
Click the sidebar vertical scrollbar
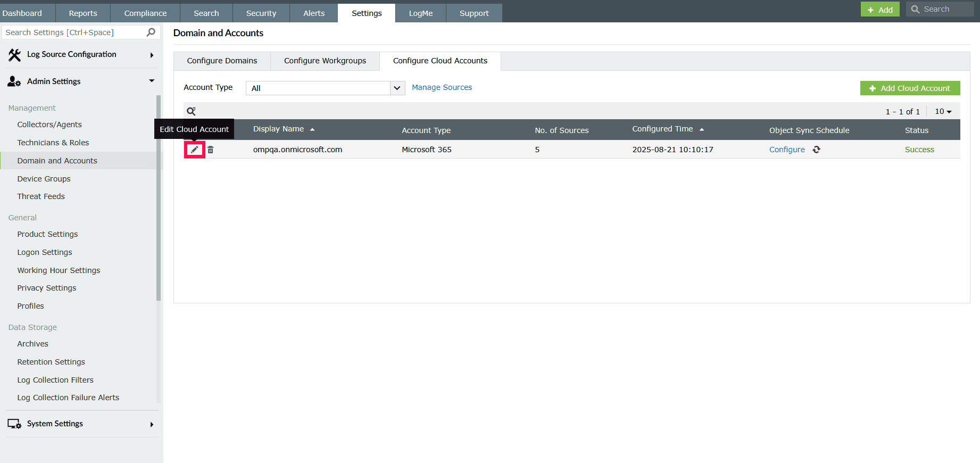click(159, 198)
